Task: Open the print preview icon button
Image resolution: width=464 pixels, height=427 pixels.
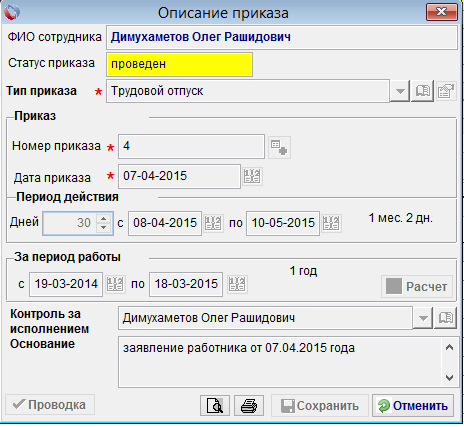Action: tap(215, 406)
